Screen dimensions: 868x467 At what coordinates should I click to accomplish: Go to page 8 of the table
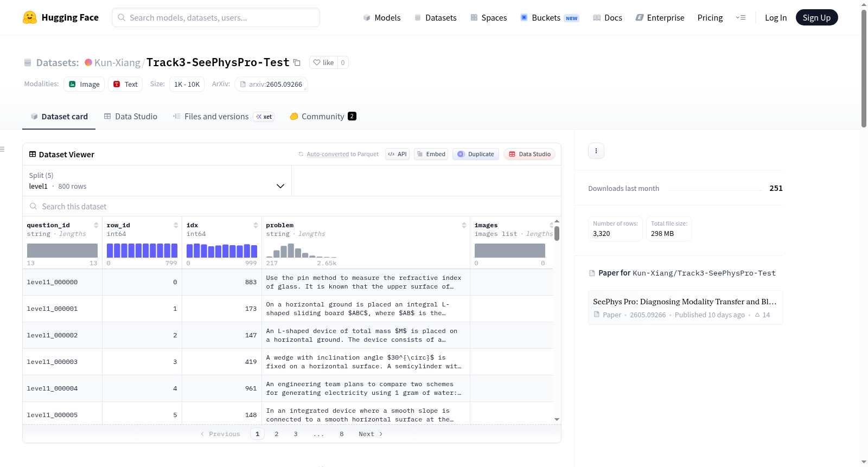(342, 434)
